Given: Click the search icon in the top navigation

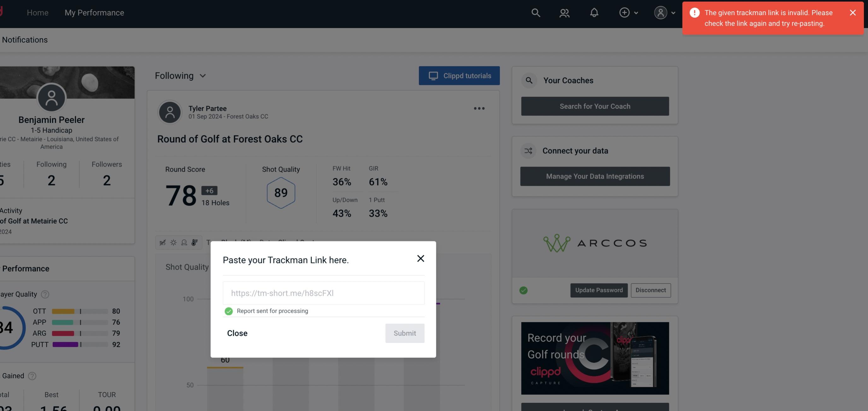Looking at the screenshot, I should tap(535, 12).
